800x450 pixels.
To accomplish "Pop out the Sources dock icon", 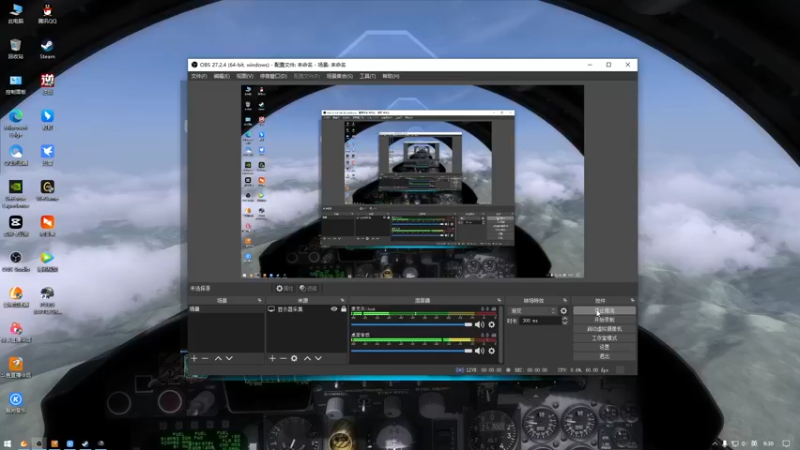I will (x=342, y=301).
